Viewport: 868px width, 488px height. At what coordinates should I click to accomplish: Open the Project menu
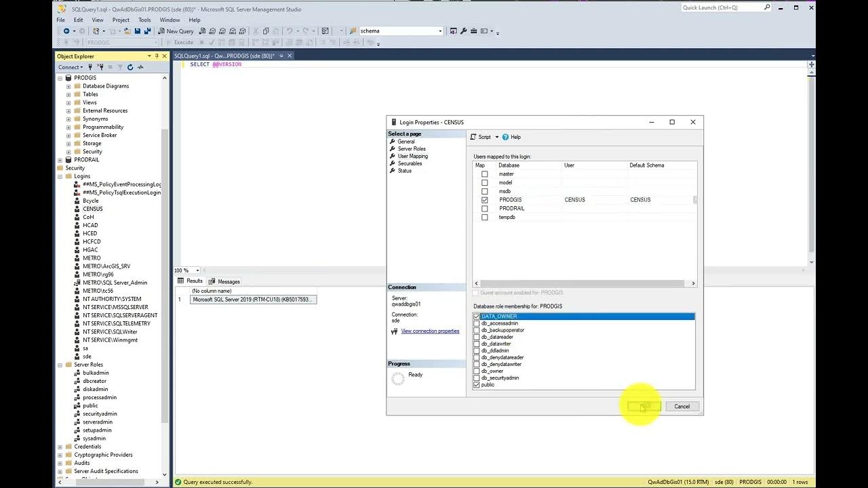click(121, 20)
